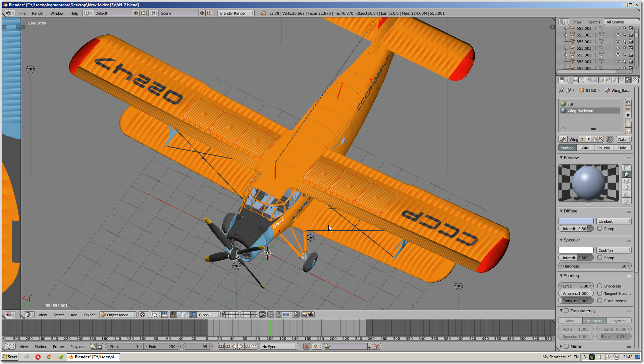Enable the specular Ramp checkbox
Viewport: 644px width, 364px height.
pos(600,258)
